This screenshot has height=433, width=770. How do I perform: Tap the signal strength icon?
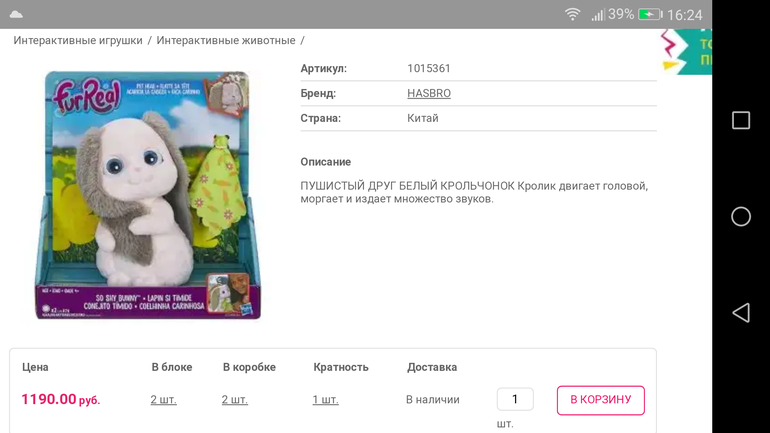[598, 15]
